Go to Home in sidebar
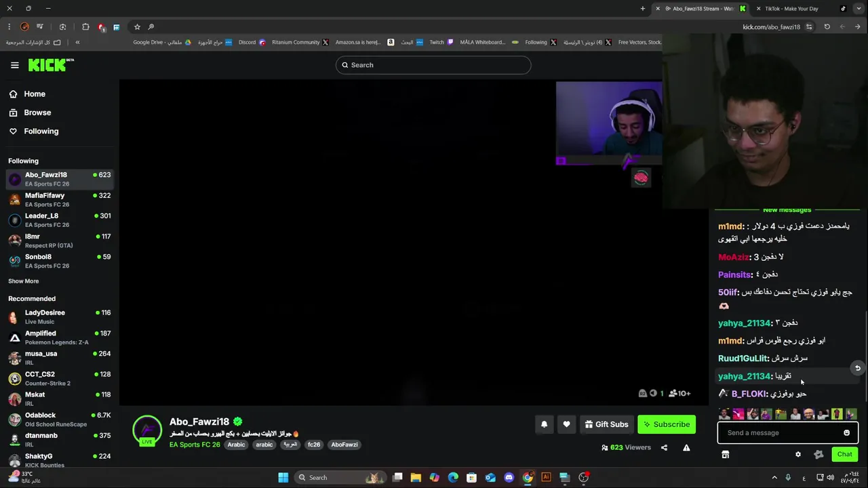This screenshot has height=488, width=868. click(27, 94)
